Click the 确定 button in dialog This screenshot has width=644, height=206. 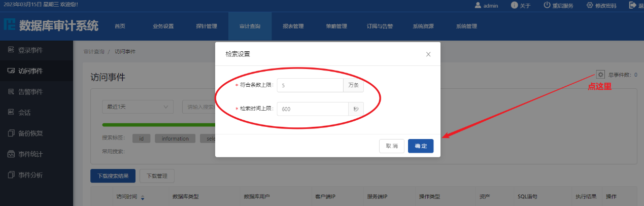point(421,146)
